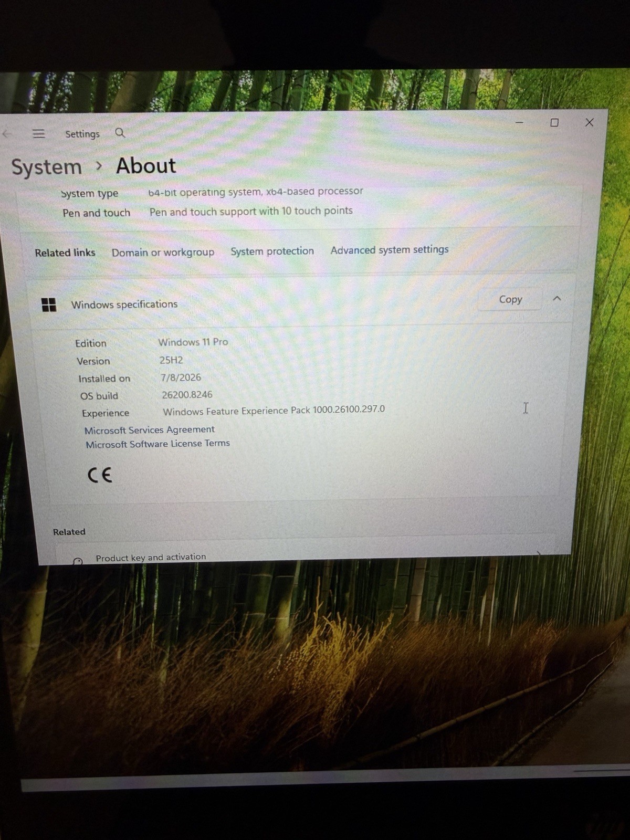Image resolution: width=630 pixels, height=840 pixels.
Task: Select the version value 25H2
Action: [171, 360]
